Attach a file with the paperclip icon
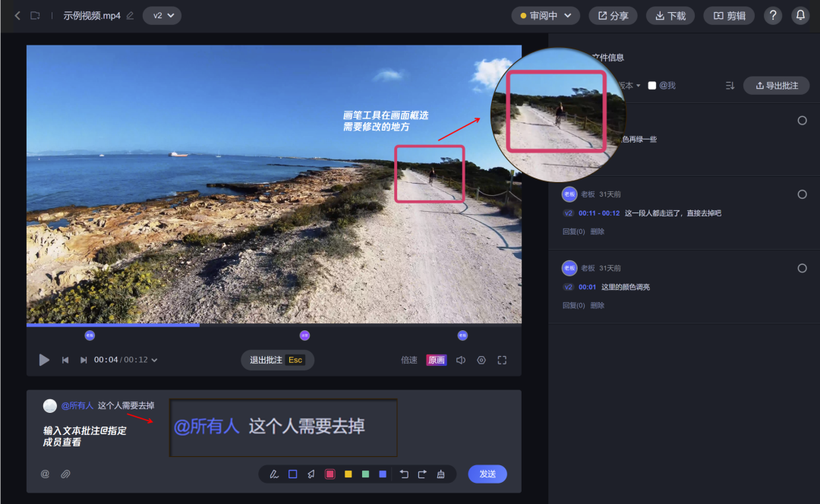Viewport: 820px width, 504px height. pyautogui.click(x=65, y=474)
